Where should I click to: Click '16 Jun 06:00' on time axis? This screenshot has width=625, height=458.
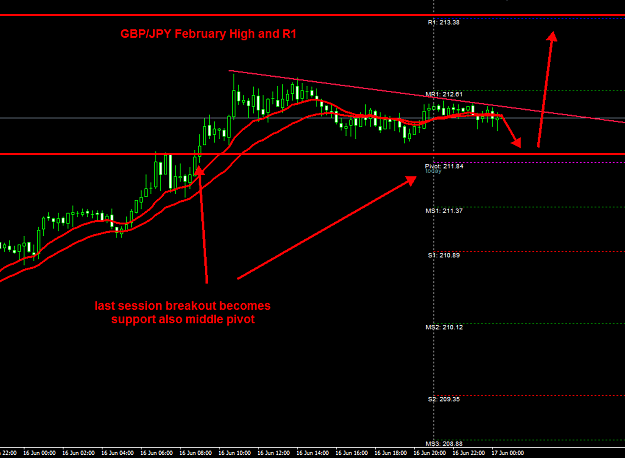tap(157, 453)
